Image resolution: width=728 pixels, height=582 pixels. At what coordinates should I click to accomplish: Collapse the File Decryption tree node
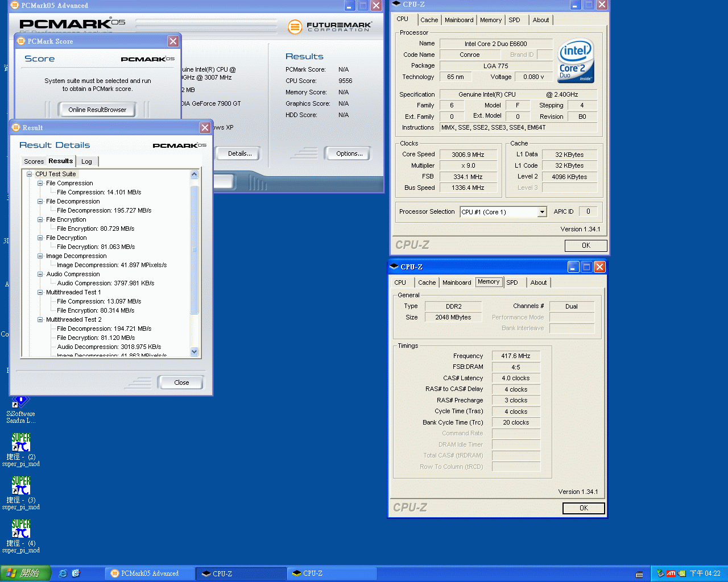click(x=40, y=238)
